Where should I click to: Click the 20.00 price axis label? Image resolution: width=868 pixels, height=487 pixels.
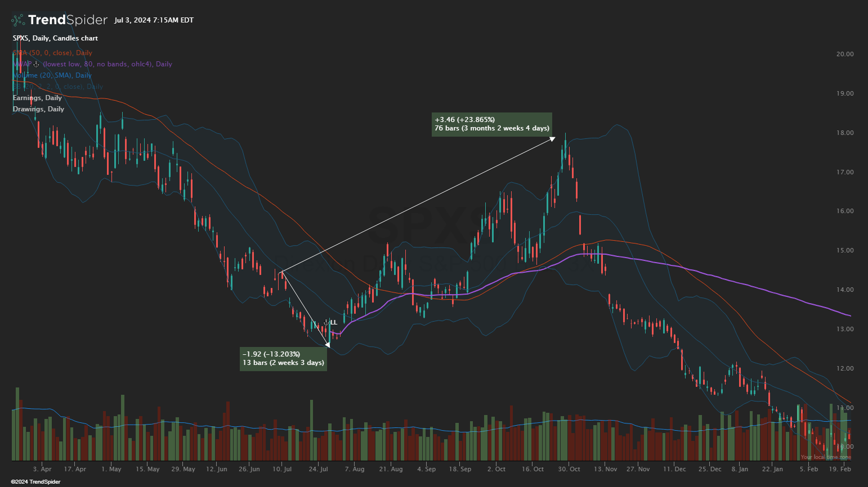pyautogui.click(x=846, y=54)
